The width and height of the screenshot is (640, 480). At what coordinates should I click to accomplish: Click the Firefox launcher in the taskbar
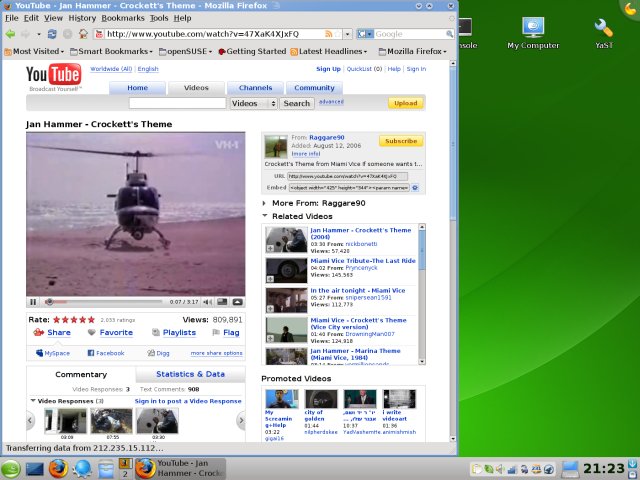[58, 468]
